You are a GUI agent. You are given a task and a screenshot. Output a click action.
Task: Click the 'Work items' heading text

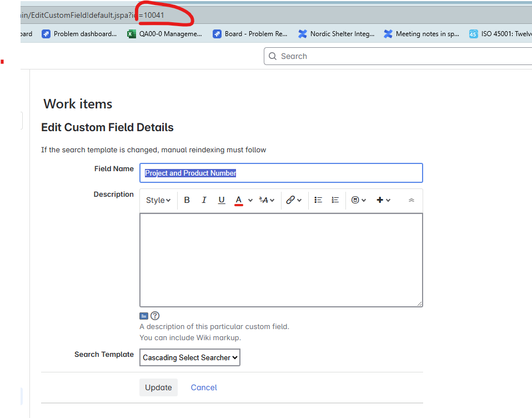click(x=78, y=104)
